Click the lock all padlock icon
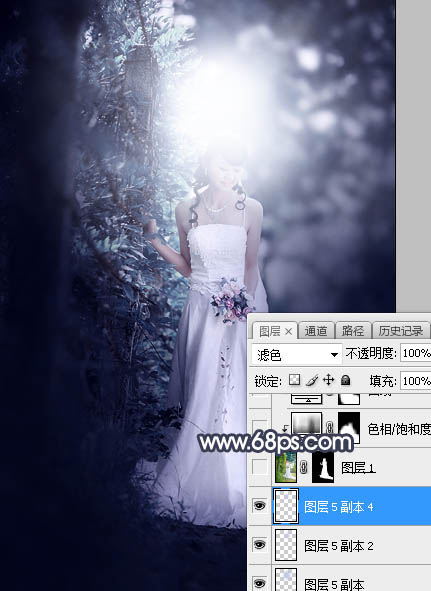This screenshot has width=431, height=591. (x=345, y=380)
